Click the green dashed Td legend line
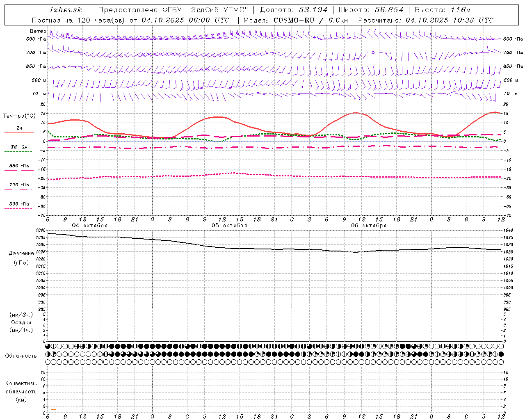 click(x=18, y=152)
